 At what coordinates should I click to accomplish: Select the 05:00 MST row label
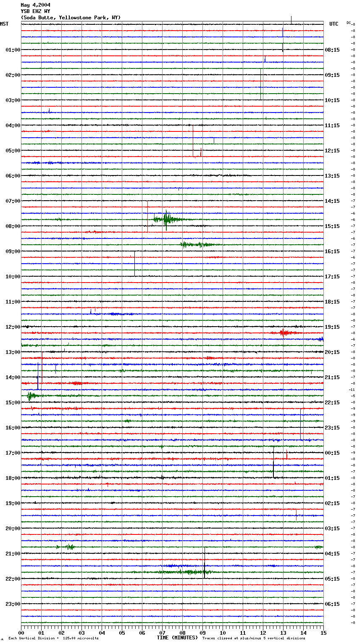click(13, 151)
